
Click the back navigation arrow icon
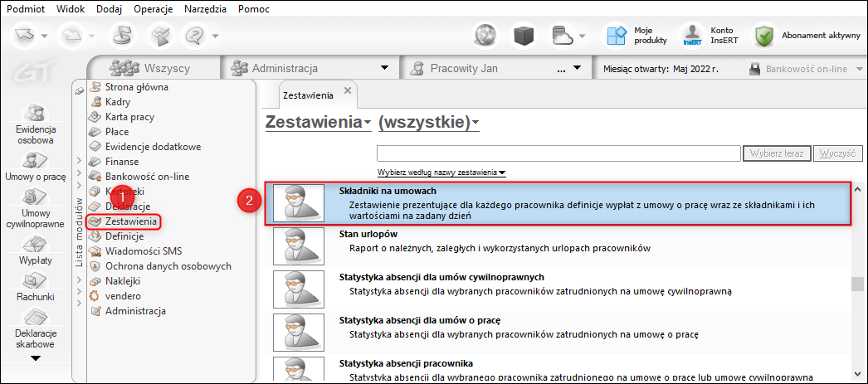click(24, 36)
